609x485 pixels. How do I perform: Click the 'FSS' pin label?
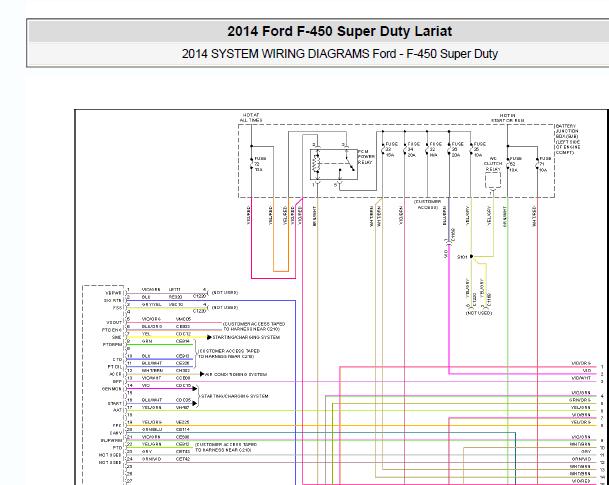[118, 308]
